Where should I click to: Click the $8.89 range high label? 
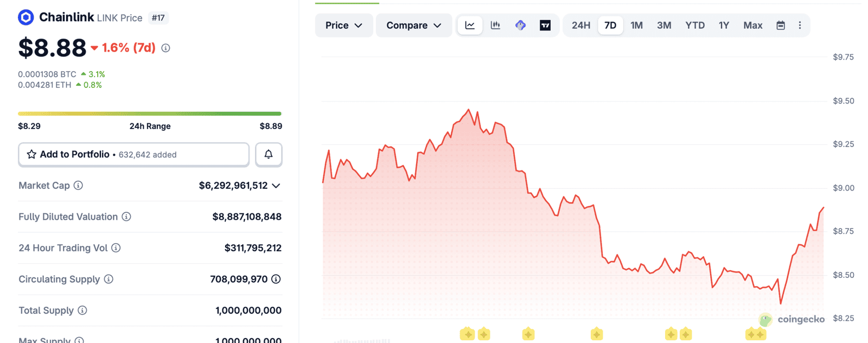[x=271, y=126]
